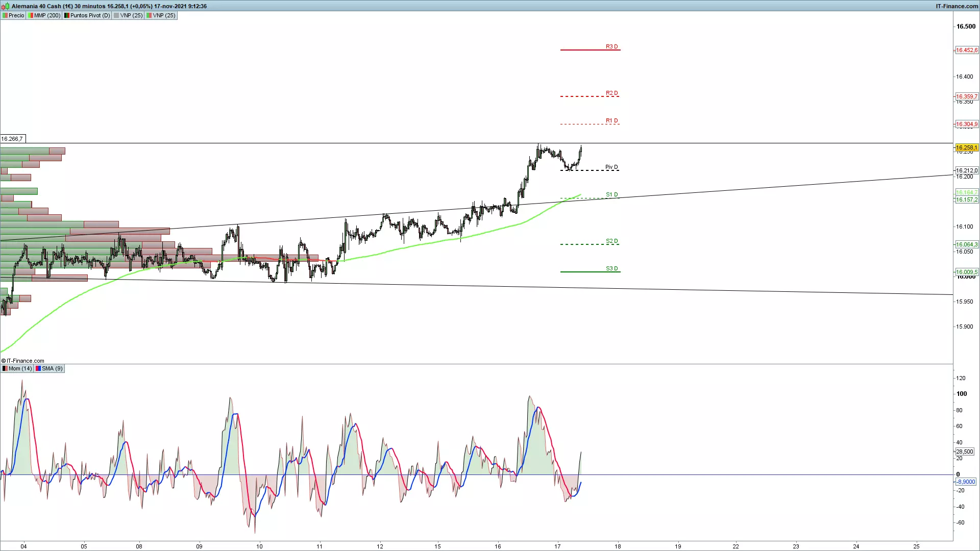Select the -8,9000 SMA value tag
Viewport: 980px width, 551px height.
(965, 482)
